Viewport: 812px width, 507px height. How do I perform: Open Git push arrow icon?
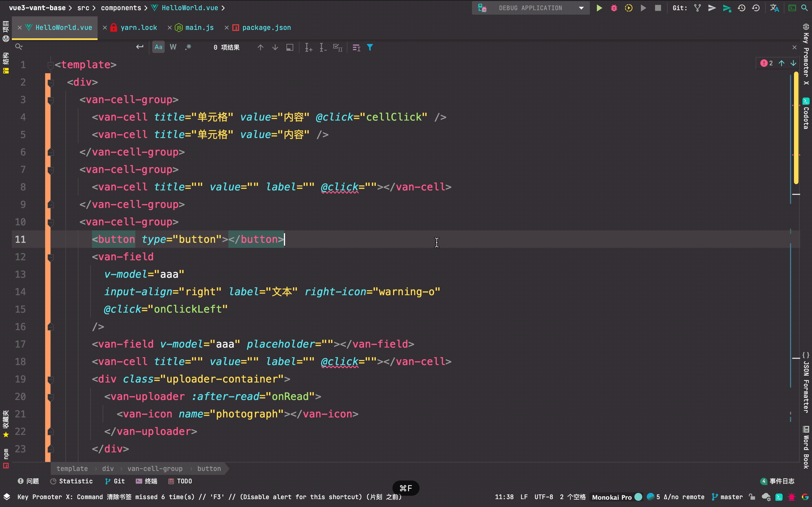coord(712,8)
